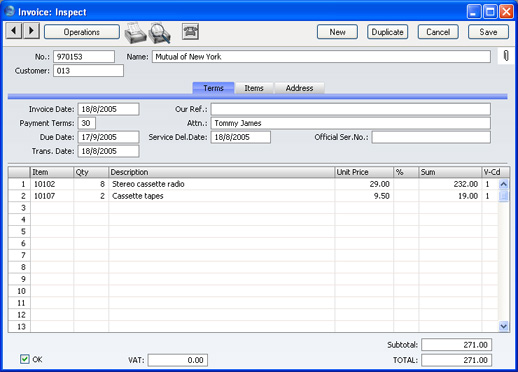518x372 pixels.
Task: Click the invoice No. field
Action: [84, 57]
